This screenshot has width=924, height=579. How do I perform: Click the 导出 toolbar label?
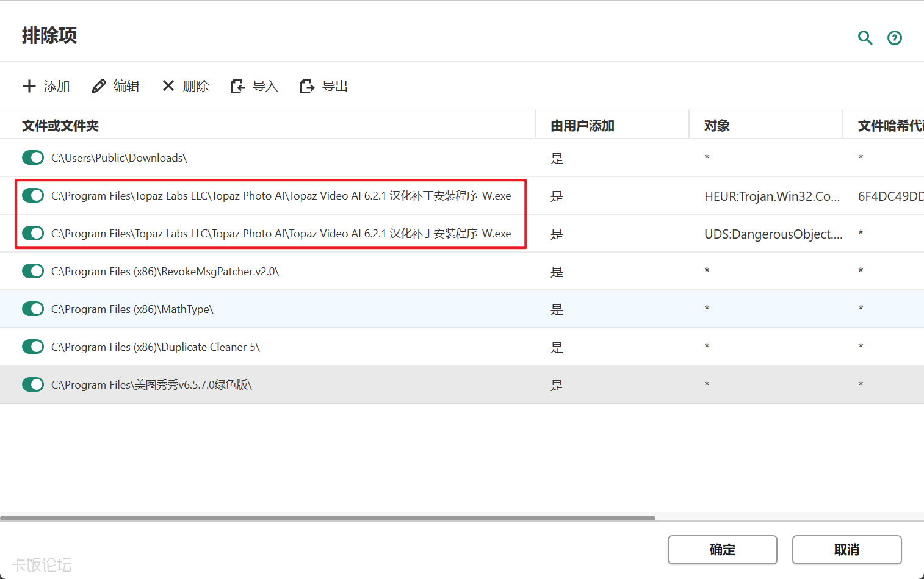[x=335, y=86]
